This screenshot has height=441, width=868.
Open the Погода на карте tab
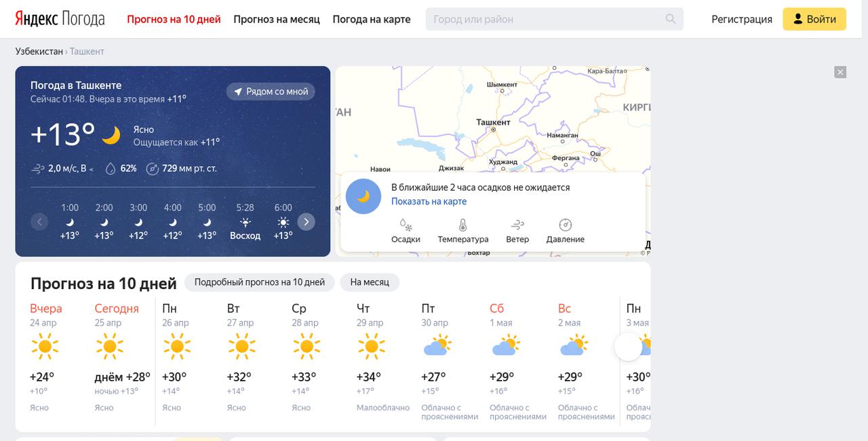pos(372,19)
